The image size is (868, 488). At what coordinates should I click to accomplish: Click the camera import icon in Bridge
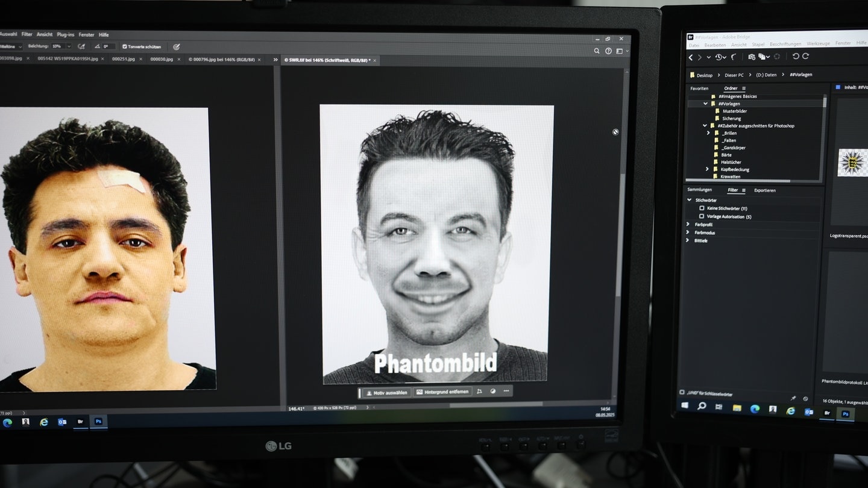pos(752,57)
